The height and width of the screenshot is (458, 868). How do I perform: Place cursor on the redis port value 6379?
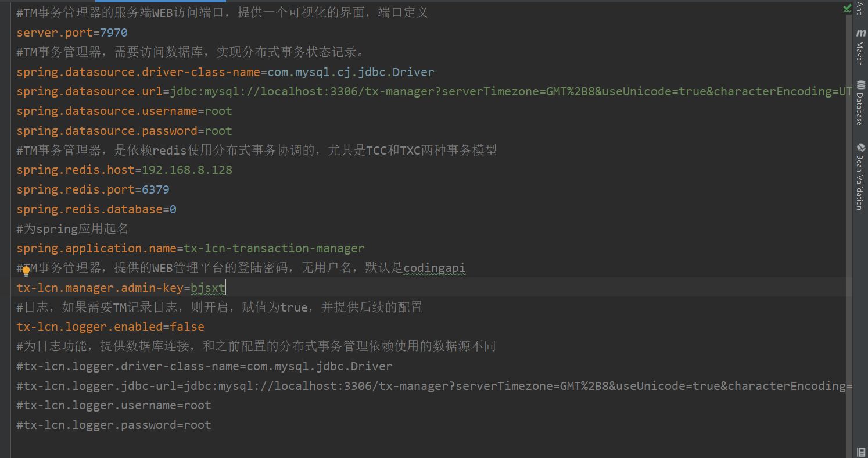coord(156,189)
